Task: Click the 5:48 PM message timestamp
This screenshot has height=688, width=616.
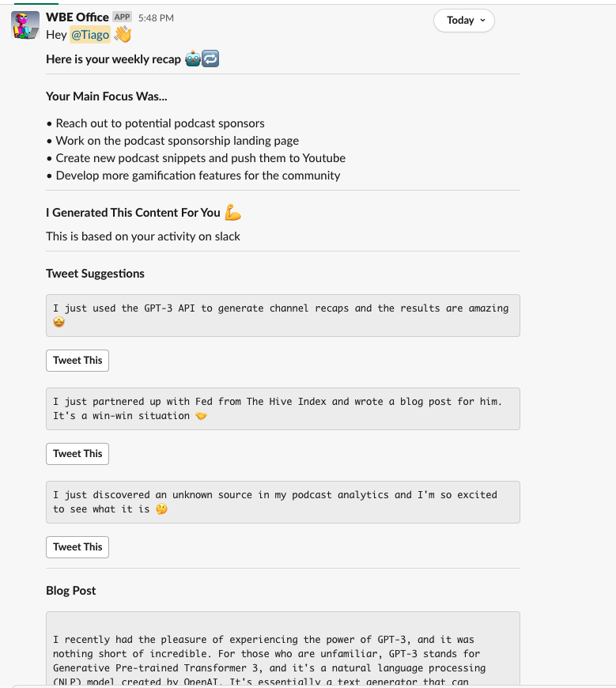Action: coord(156,17)
